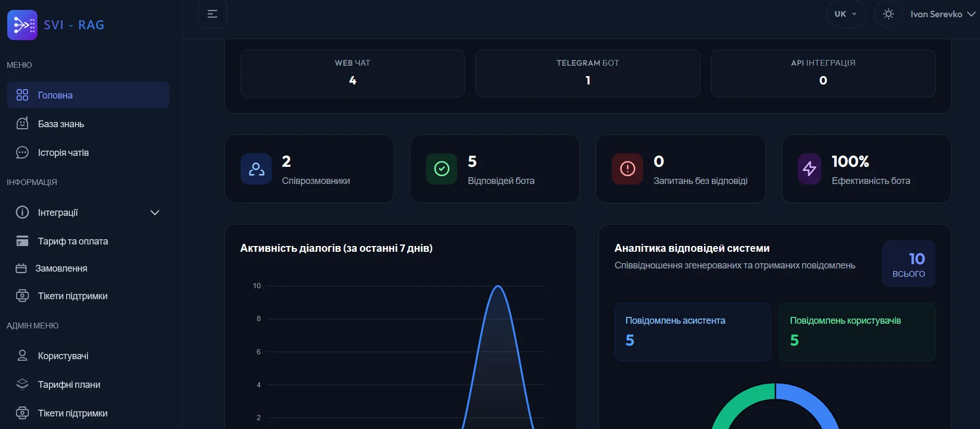The image size is (980, 429).
Task: Click the Тариф та оплата card icon
Action: [22, 241]
